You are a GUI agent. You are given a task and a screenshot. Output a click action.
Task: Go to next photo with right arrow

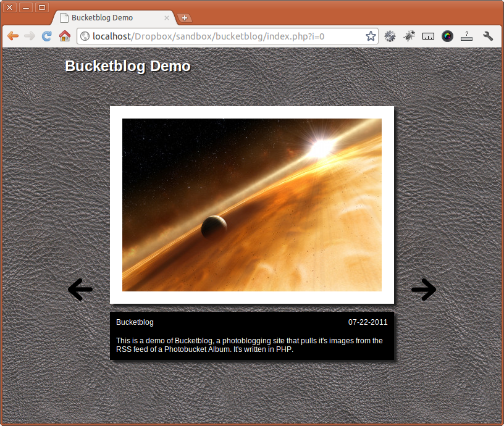click(424, 290)
